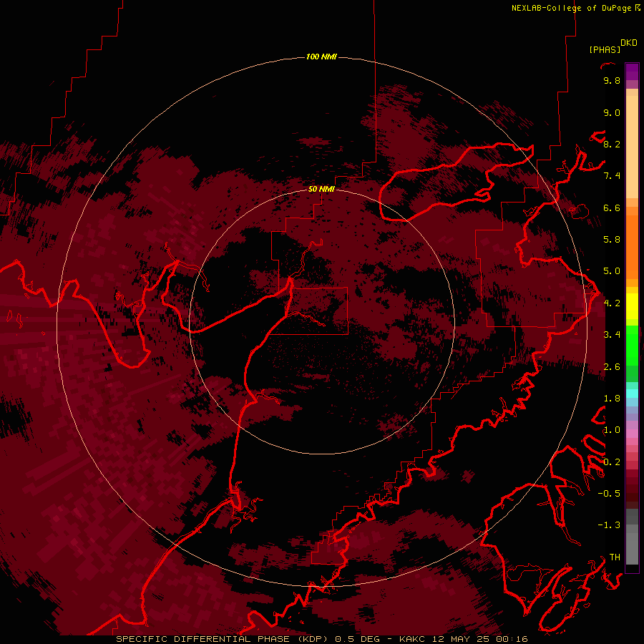Click the 9.0 value on color scale
This screenshot has width=644, height=644.
[x=612, y=112]
